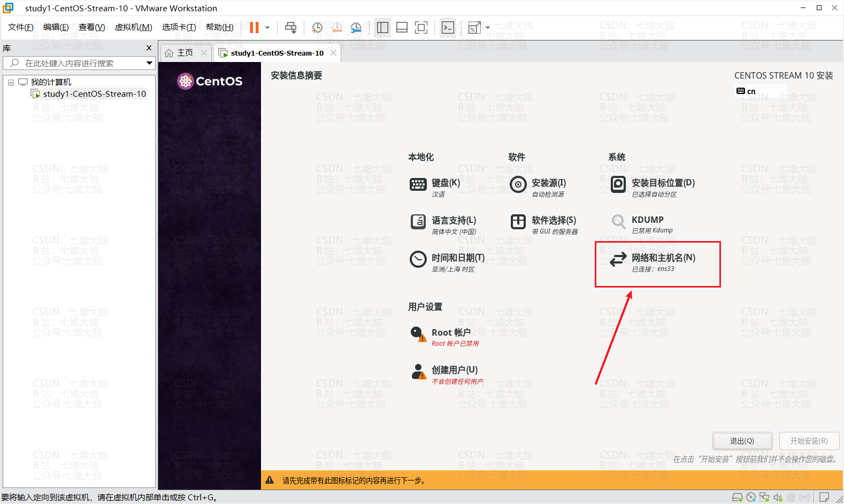Click the Root 帐户已禁用 warning text
844x504 pixels.
(x=455, y=344)
